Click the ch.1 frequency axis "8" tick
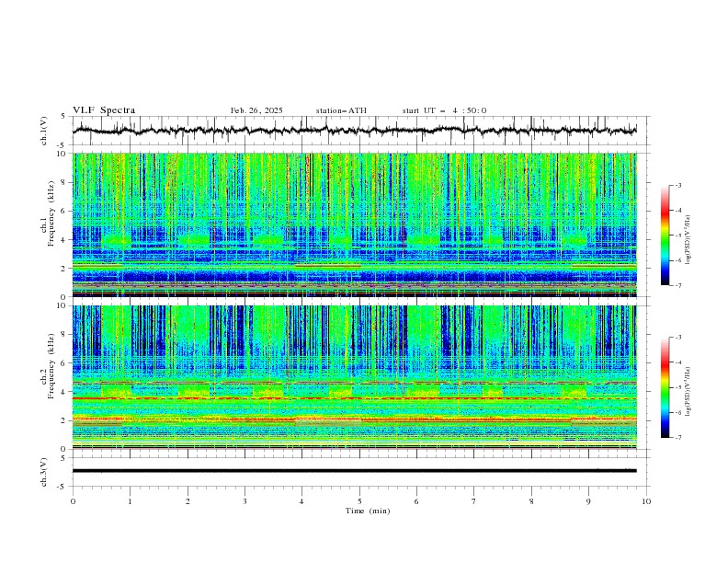 point(65,182)
